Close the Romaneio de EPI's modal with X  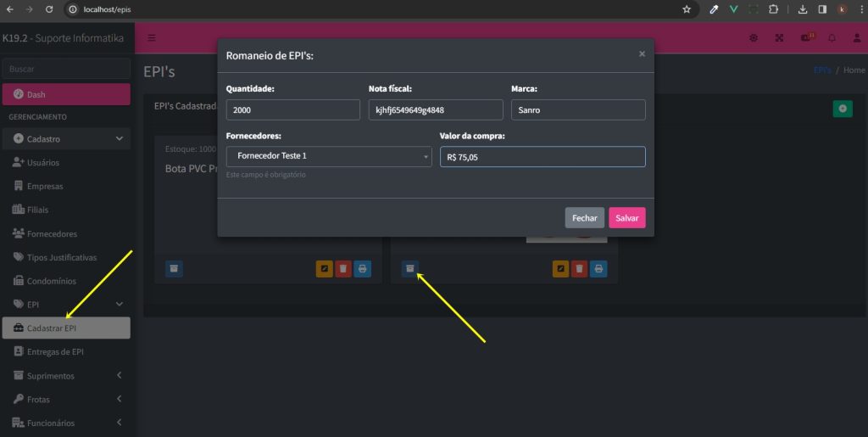(642, 54)
